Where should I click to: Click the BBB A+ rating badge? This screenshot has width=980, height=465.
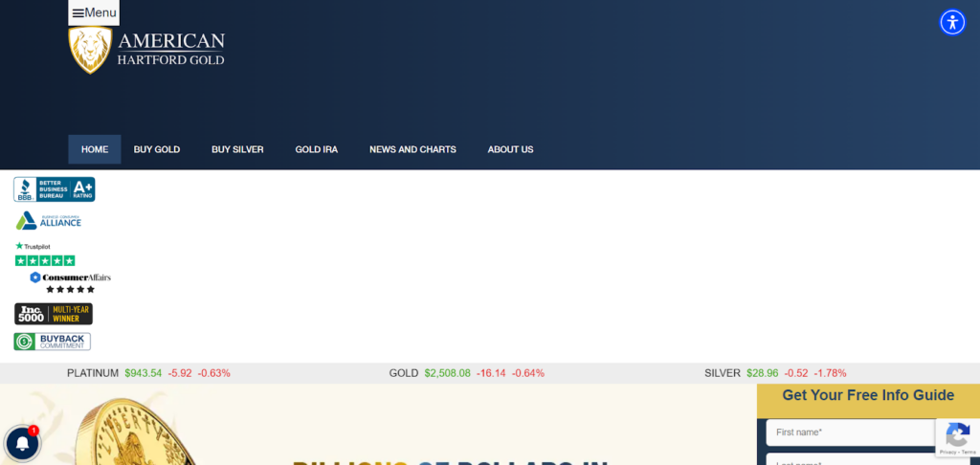point(55,189)
